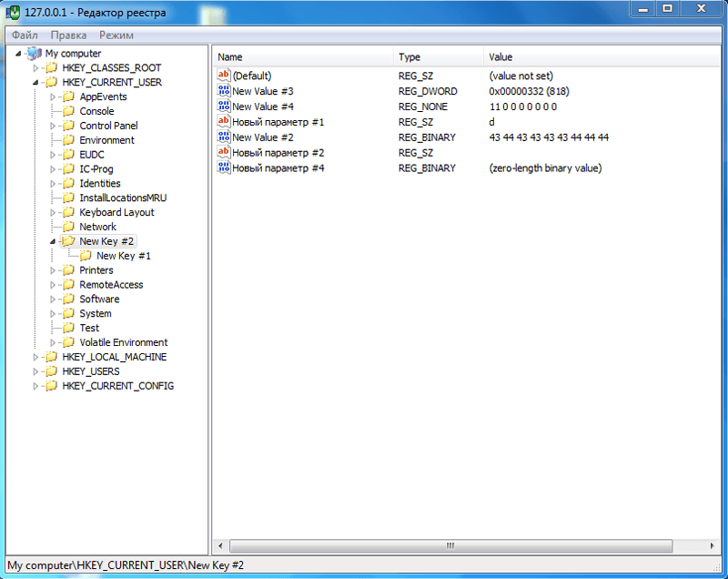Open the Режим menu
The height and width of the screenshot is (579, 728).
pos(116,36)
